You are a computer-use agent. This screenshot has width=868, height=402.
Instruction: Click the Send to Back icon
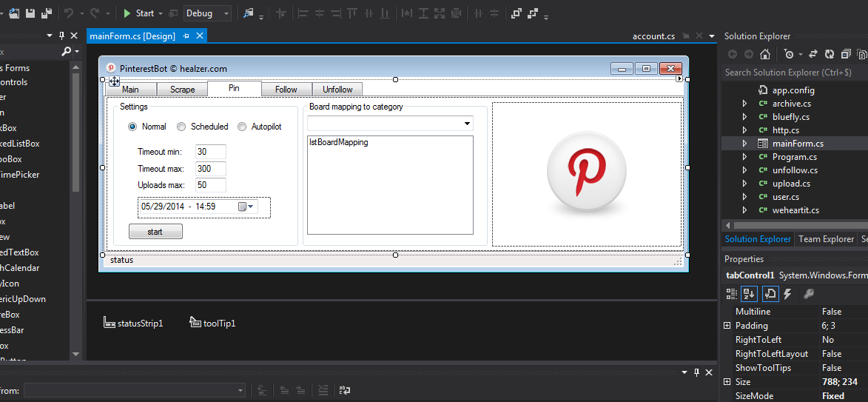(533, 13)
